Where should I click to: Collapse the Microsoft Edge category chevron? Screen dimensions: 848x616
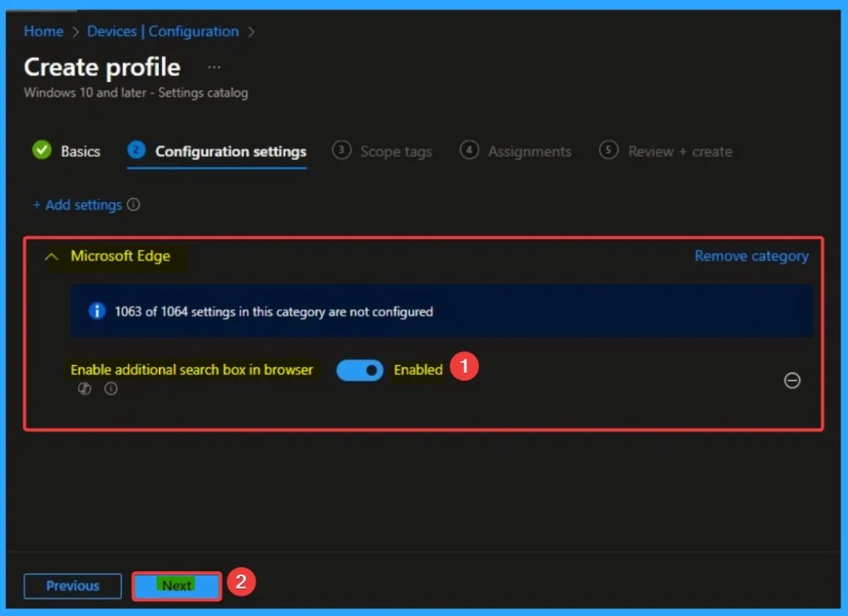(x=51, y=257)
